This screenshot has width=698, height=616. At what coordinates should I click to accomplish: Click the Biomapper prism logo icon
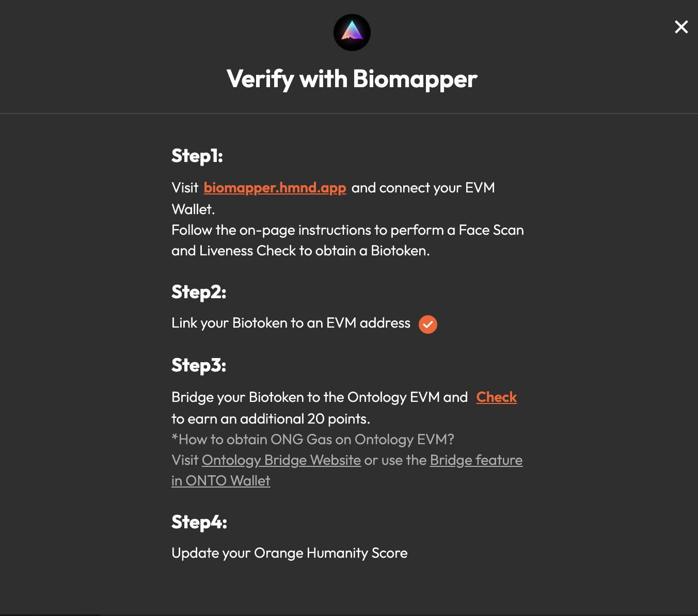pos(352,33)
